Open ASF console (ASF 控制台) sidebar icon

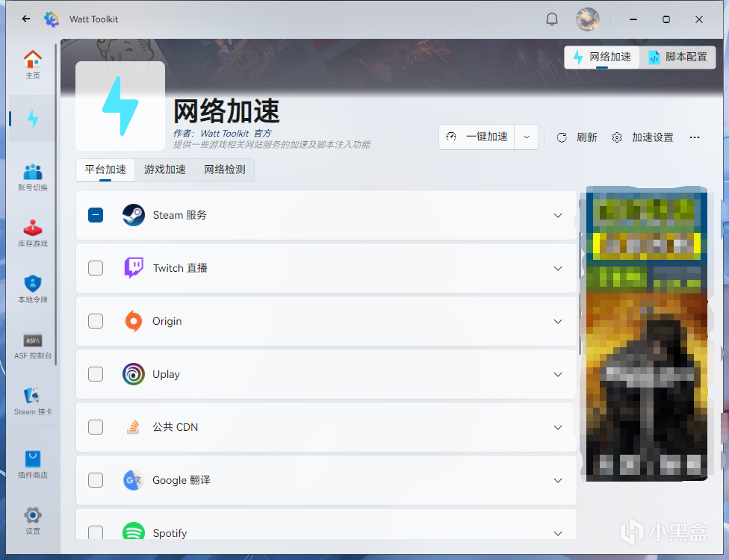pyautogui.click(x=33, y=345)
